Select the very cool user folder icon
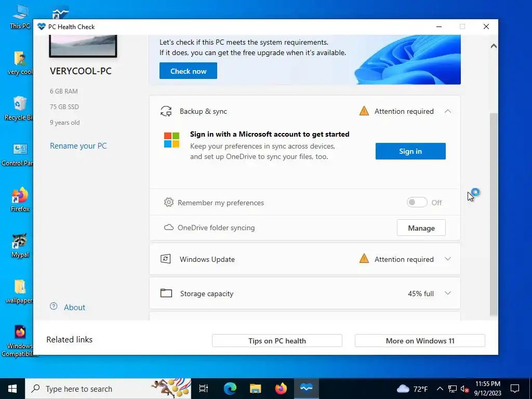 (20, 63)
